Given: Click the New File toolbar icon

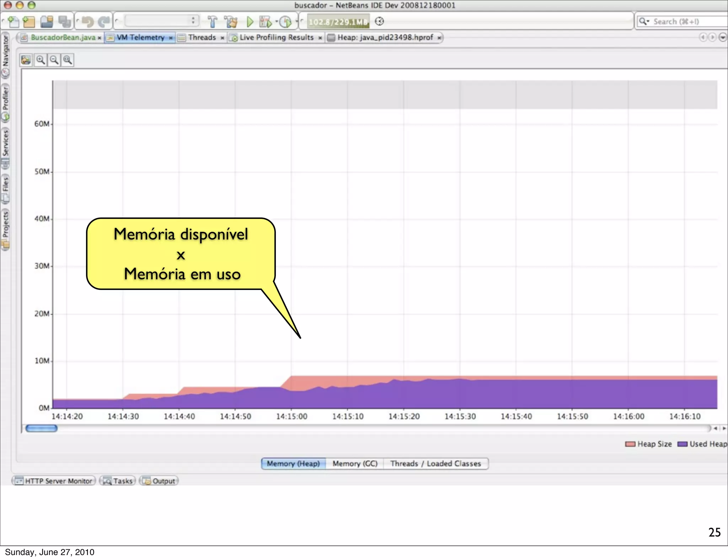Looking at the screenshot, I should (14, 22).
